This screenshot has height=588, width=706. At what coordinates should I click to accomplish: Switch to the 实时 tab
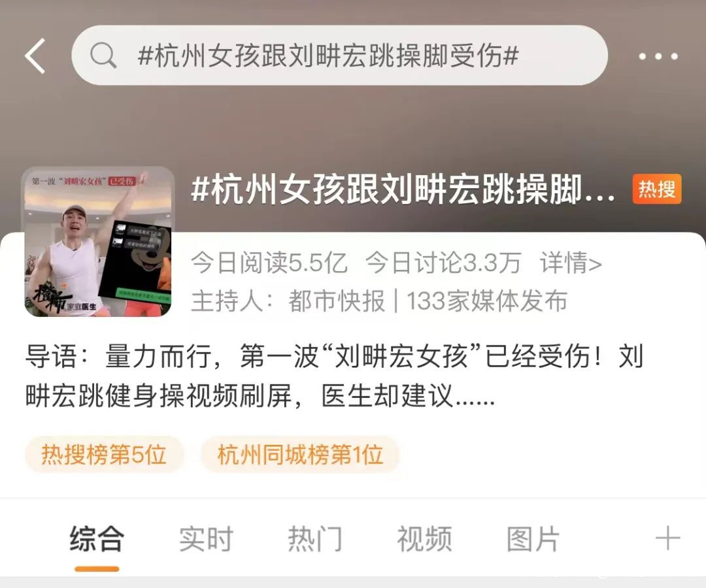[206, 538]
